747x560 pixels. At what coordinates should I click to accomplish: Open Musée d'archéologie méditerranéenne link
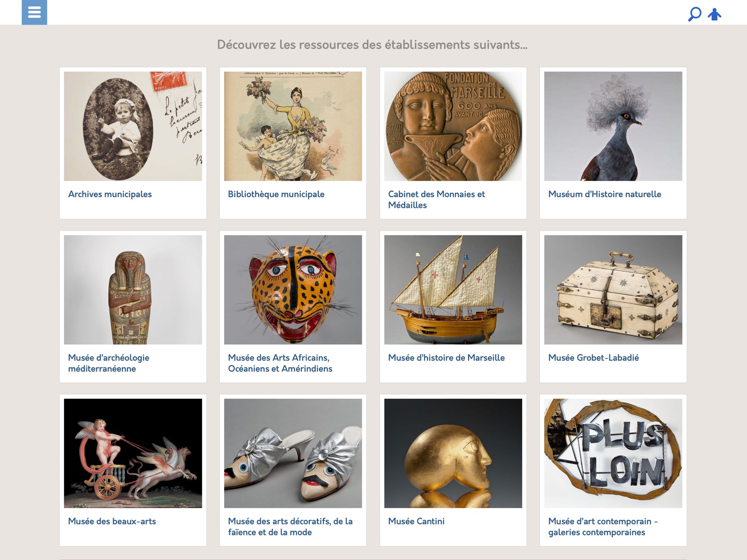(109, 363)
